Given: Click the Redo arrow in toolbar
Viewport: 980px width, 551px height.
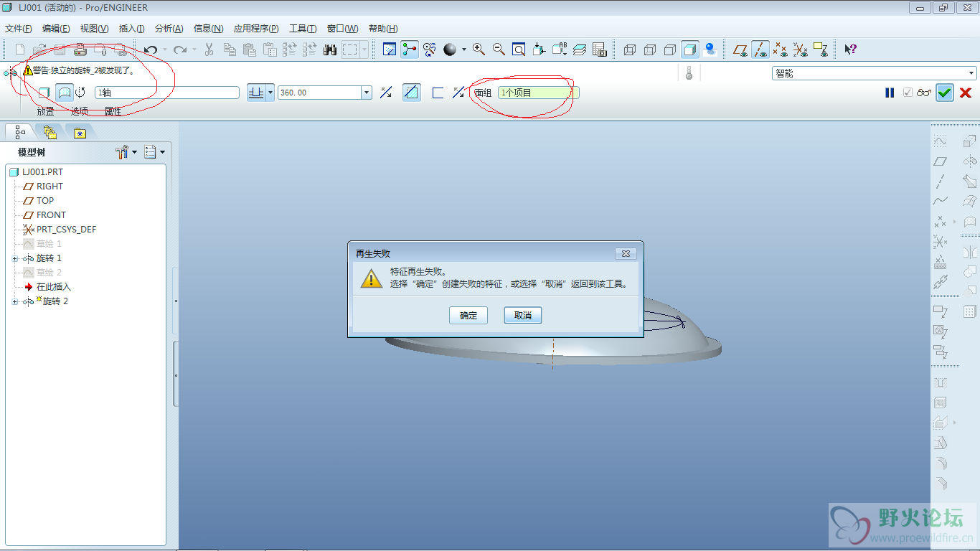Looking at the screenshot, I should 180,50.
